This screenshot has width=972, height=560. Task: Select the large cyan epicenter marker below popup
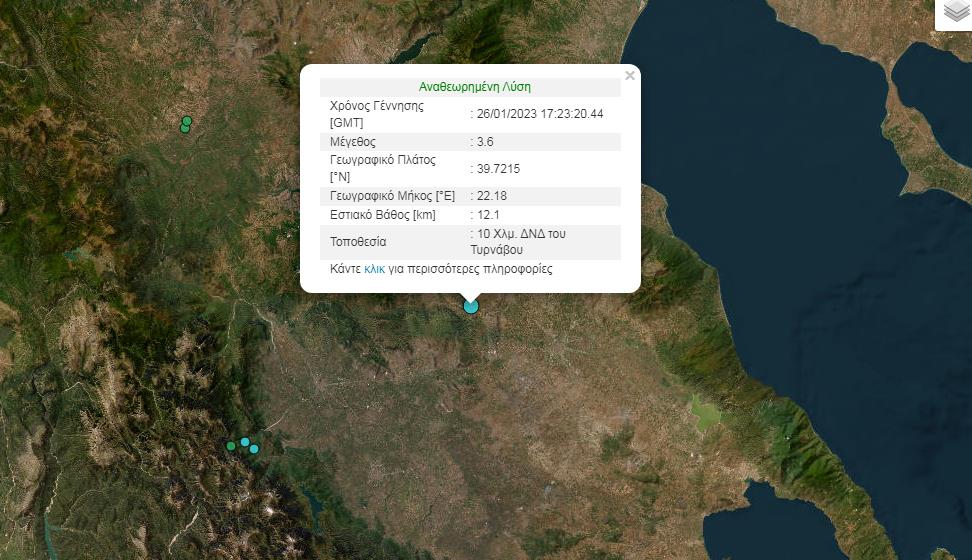(471, 306)
